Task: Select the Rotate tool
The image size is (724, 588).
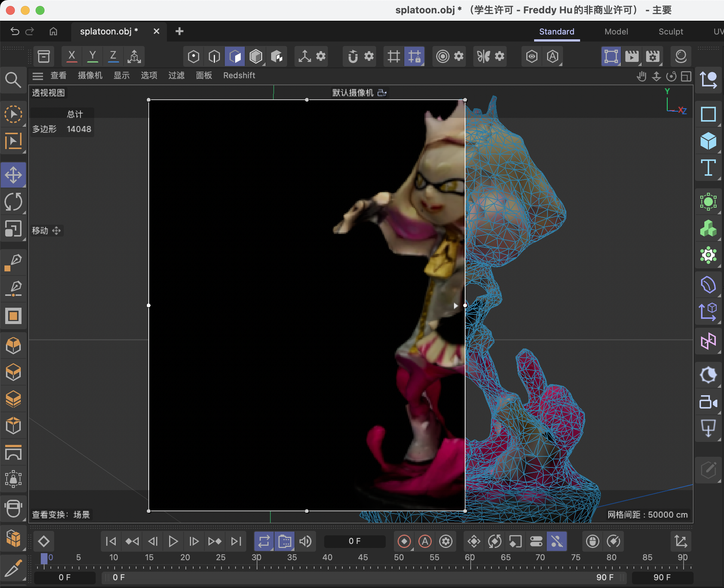Action: click(13, 202)
